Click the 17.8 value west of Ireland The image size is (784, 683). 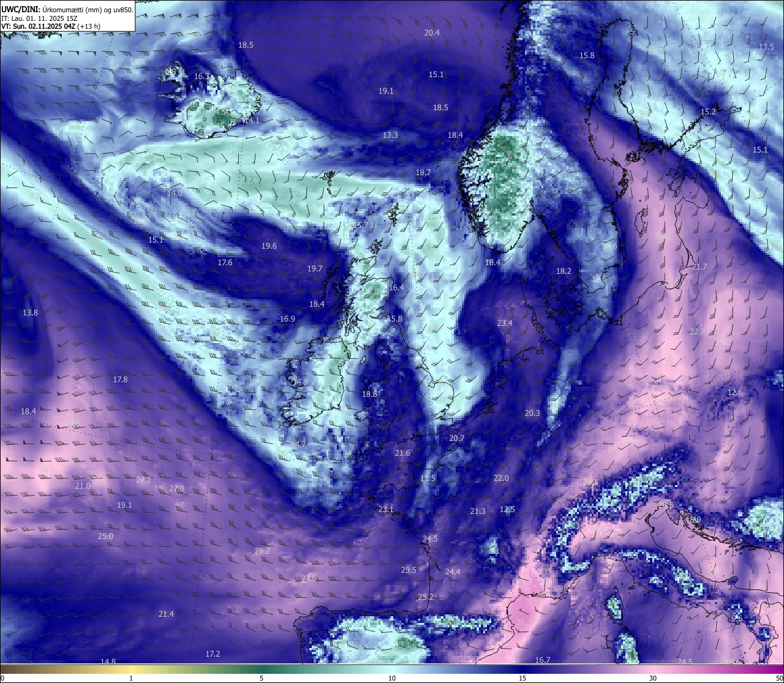[120, 379]
